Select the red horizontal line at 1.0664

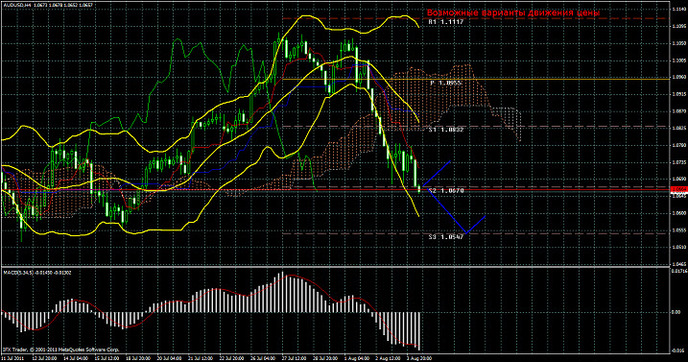click(x=336, y=190)
